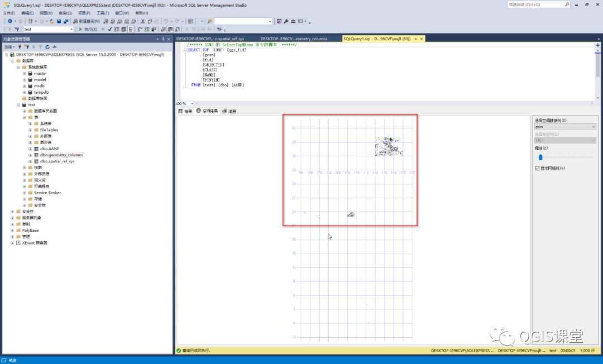Screen dimensions: 603x364
Task: Click the Results to Grid icon
Action: tap(170, 29)
